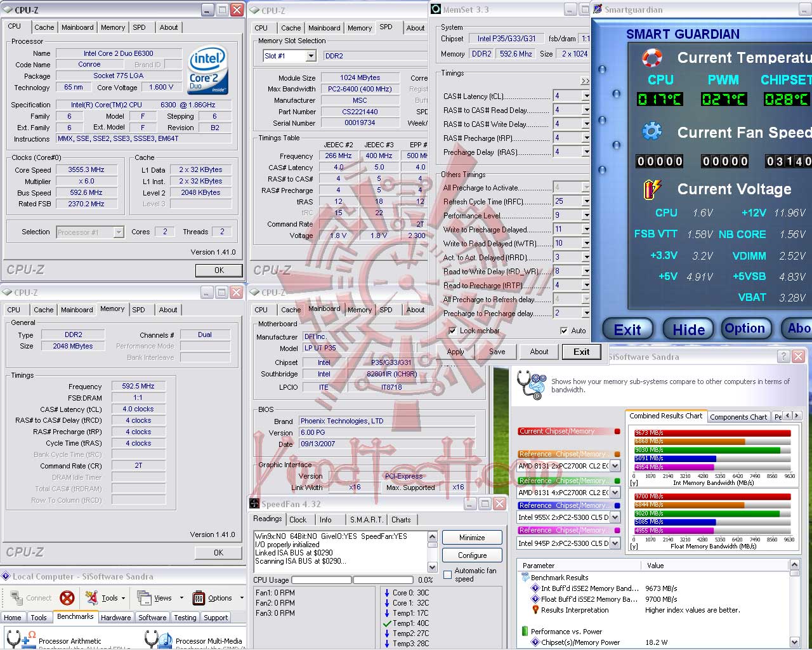This screenshot has width=812, height=650.
Task: Launch Processor Multi-Media benchmark icon
Action: click(159, 639)
